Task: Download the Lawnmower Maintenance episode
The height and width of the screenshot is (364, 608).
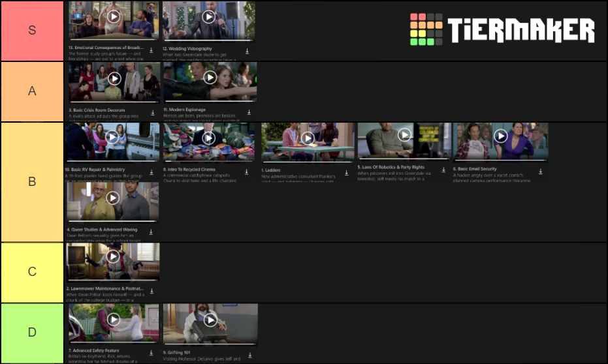Action: point(152,291)
